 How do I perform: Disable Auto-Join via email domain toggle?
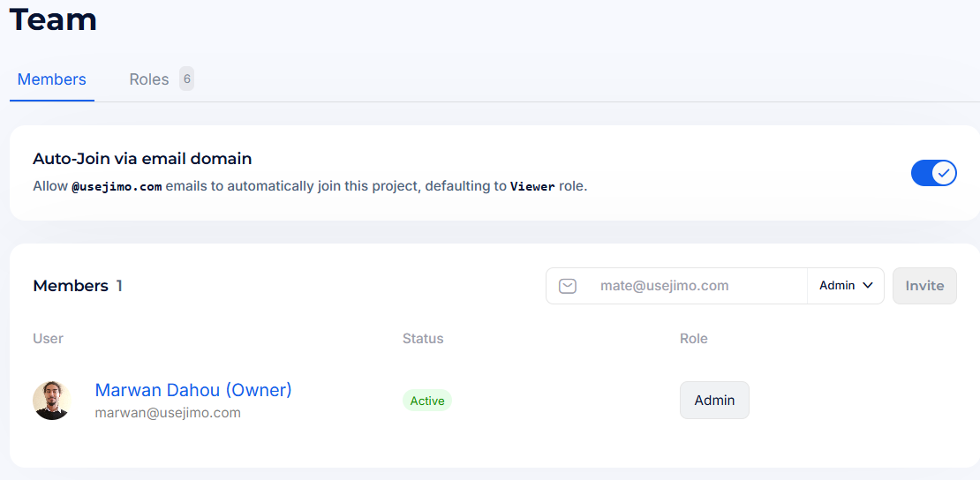[933, 173]
